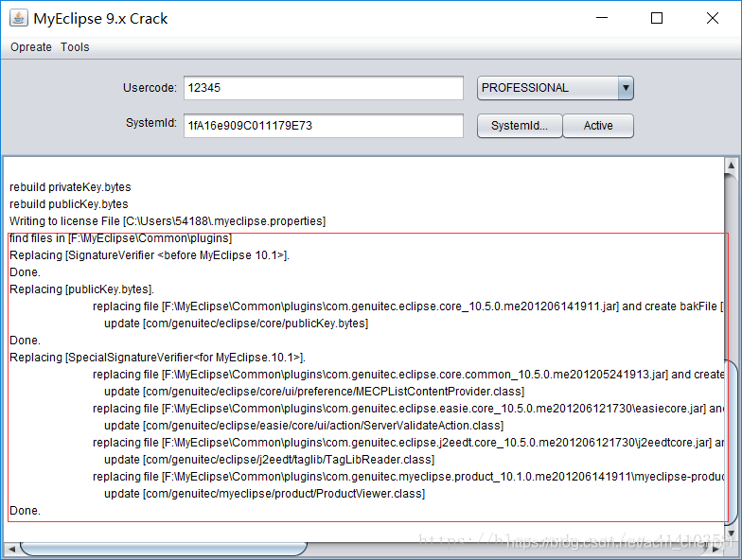The width and height of the screenshot is (742, 560).
Task: Minimize the MyEclipse 9.x Crack window
Action: click(x=602, y=19)
